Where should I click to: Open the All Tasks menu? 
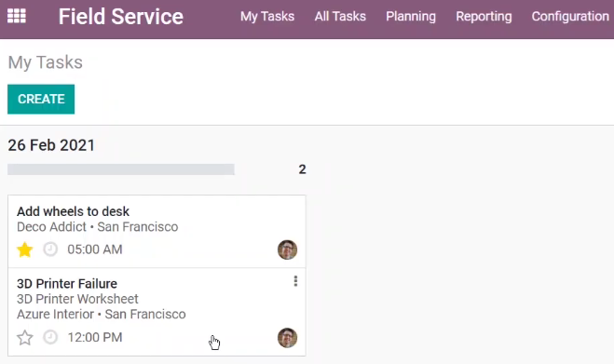[340, 17]
